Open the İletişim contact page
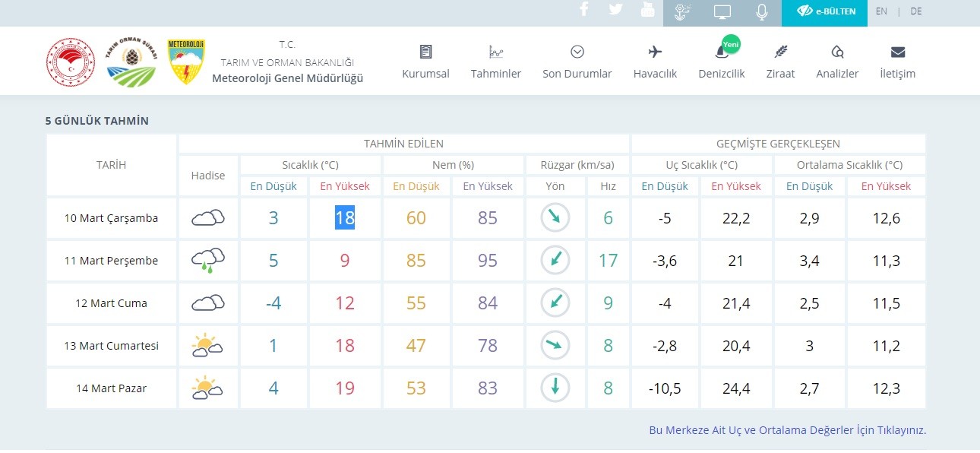The height and width of the screenshot is (453, 980). (897, 62)
